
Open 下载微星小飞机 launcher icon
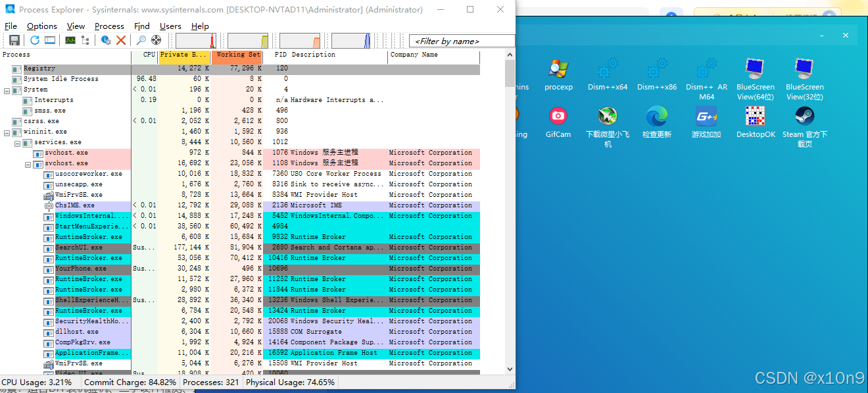pyautogui.click(x=608, y=127)
